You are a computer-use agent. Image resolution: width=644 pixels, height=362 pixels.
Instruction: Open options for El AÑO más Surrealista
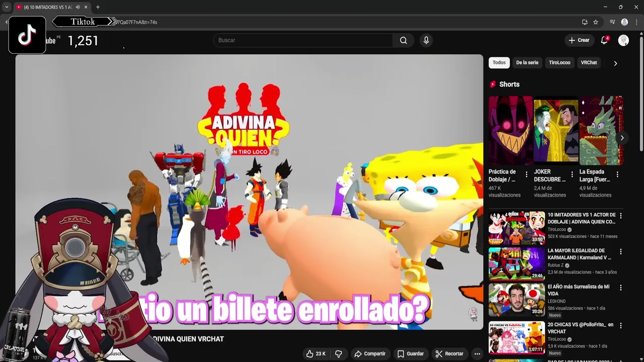[x=620, y=288]
